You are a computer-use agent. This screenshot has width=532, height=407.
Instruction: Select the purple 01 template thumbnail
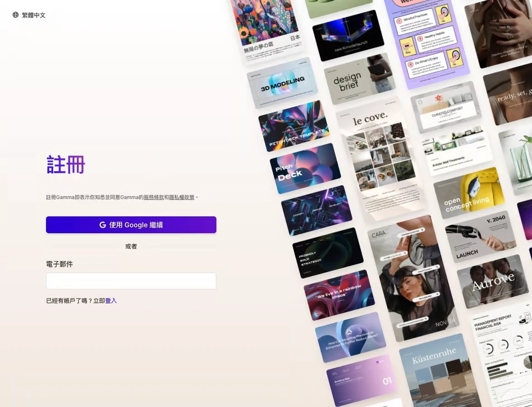coord(362,380)
